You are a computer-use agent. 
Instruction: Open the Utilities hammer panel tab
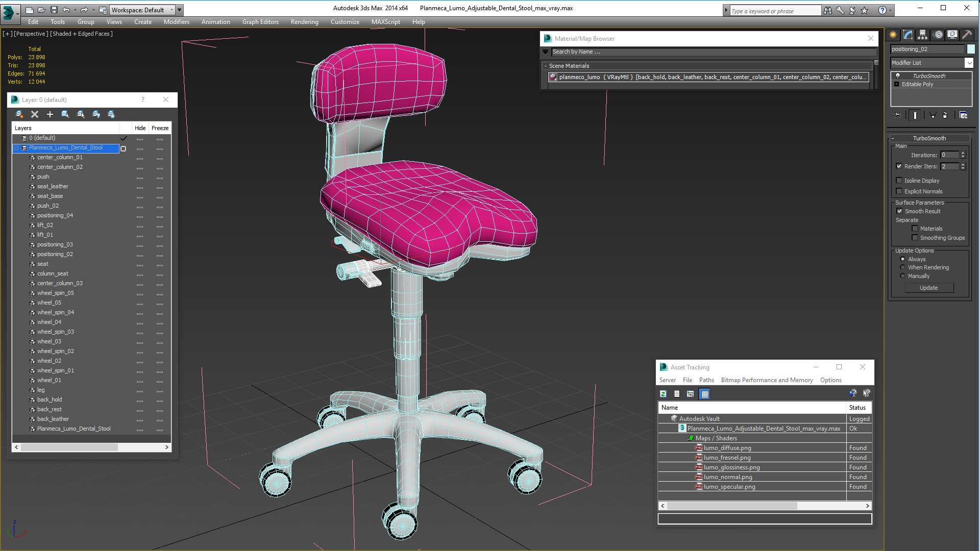pos(967,35)
